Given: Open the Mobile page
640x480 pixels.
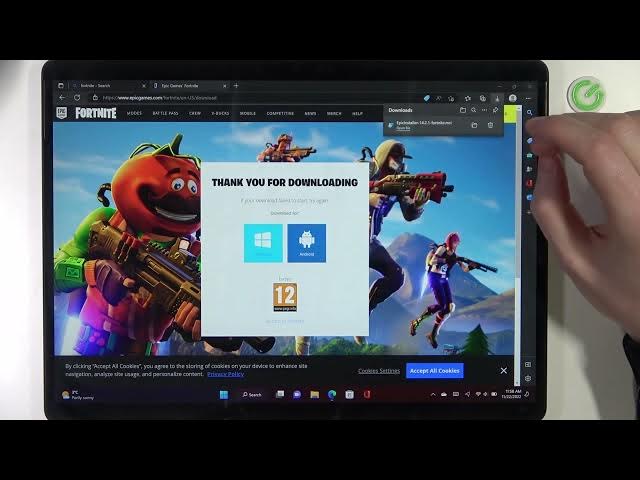Looking at the screenshot, I should point(248,113).
